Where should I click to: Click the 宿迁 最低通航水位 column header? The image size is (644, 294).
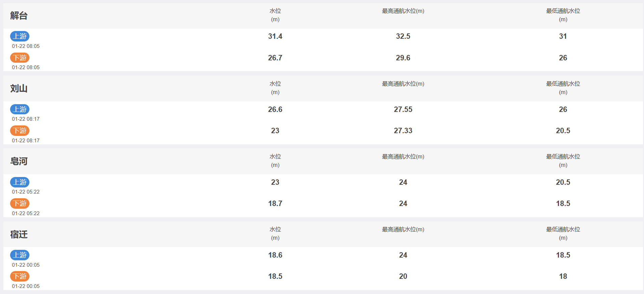(563, 233)
